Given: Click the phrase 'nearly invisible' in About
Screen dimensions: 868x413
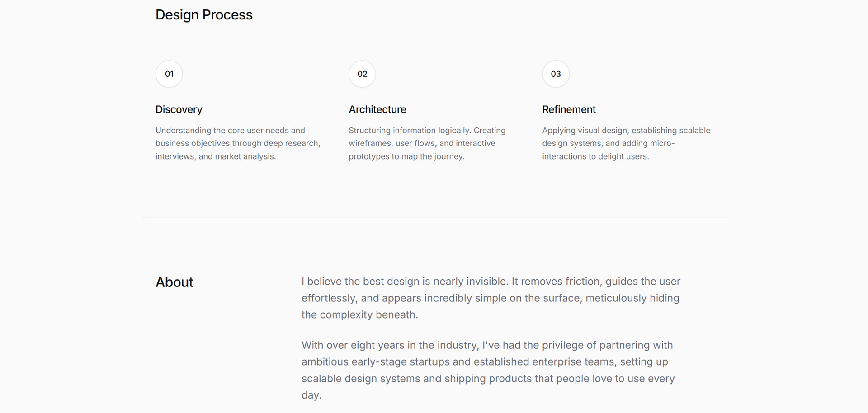Looking at the screenshot, I should [x=470, y=282].
